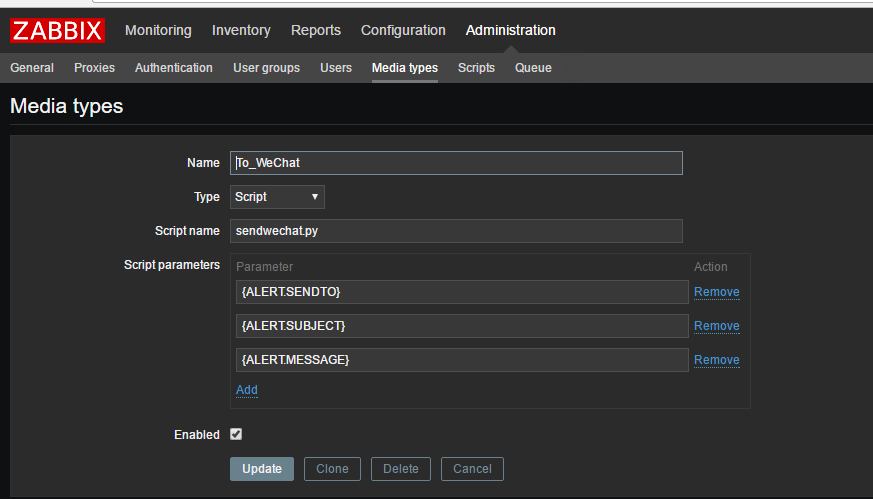873x499 pixels.
Task: Switch to the Authentication tab
Action: (174, 68)
